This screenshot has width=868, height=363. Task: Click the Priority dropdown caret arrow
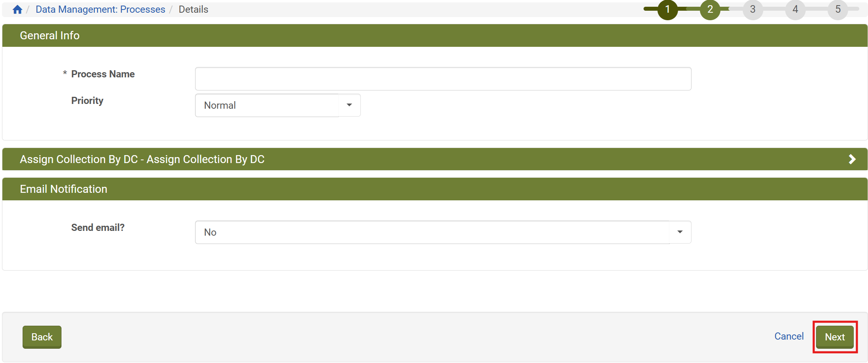(x=349, y=105)
